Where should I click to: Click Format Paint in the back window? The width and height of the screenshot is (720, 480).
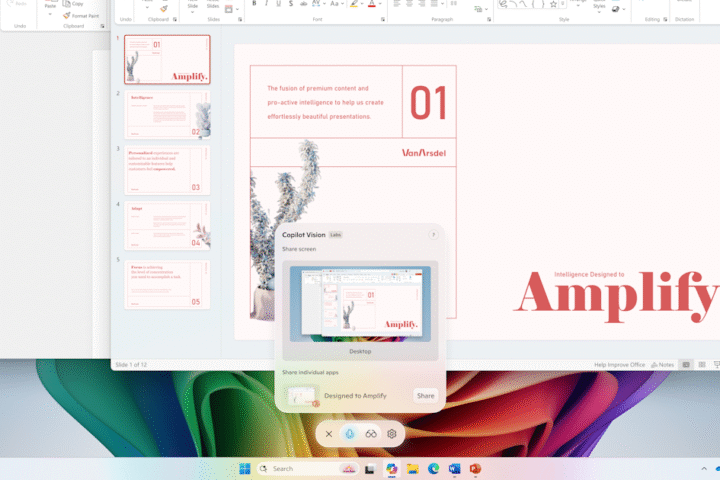81,16
